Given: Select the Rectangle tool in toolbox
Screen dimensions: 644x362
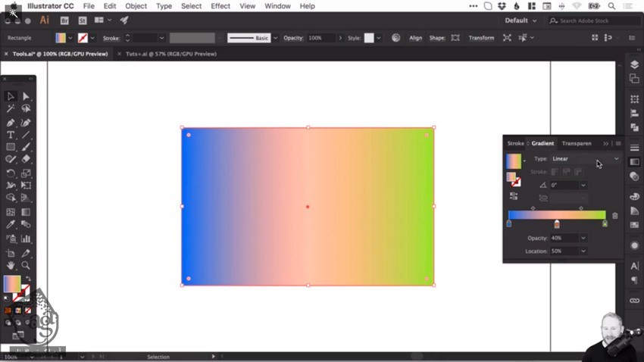Looking at the screenshot, I should (x=11, y=147).
